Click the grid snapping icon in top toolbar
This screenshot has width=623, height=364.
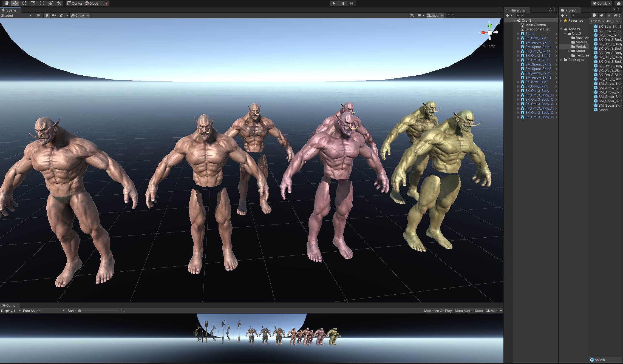105,3
